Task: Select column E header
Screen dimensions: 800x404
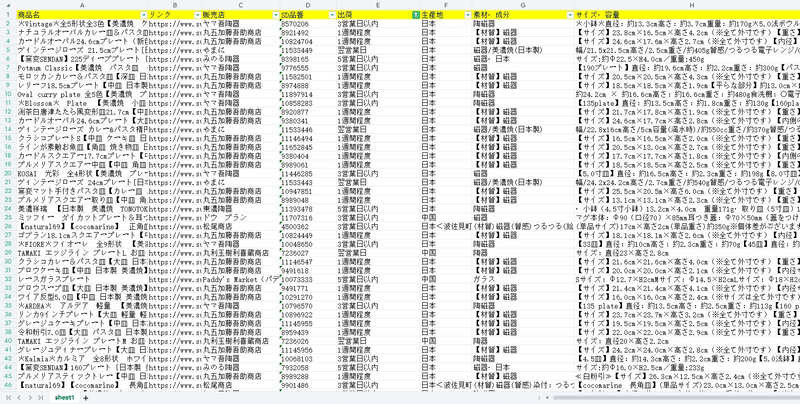Action: [378, 5]
